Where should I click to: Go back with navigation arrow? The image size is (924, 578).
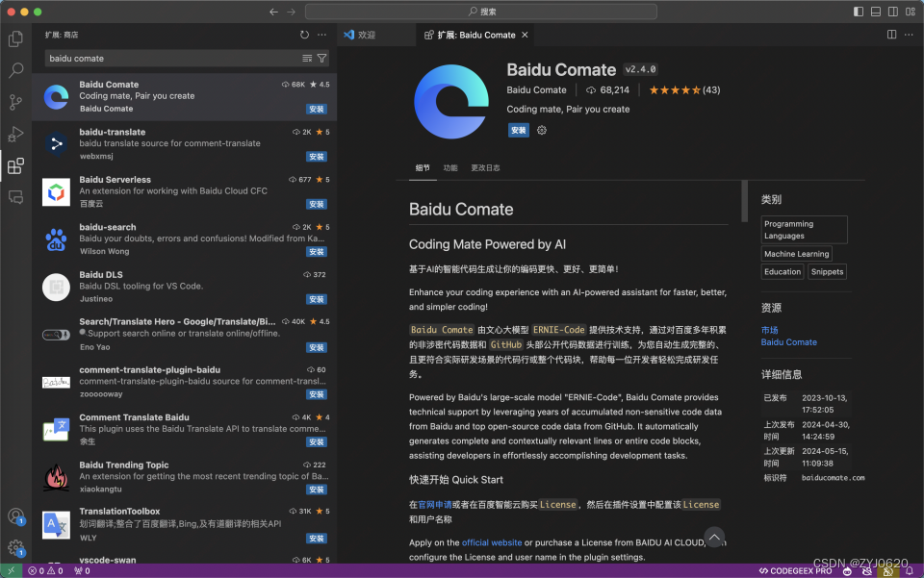[x=273, y=12]
